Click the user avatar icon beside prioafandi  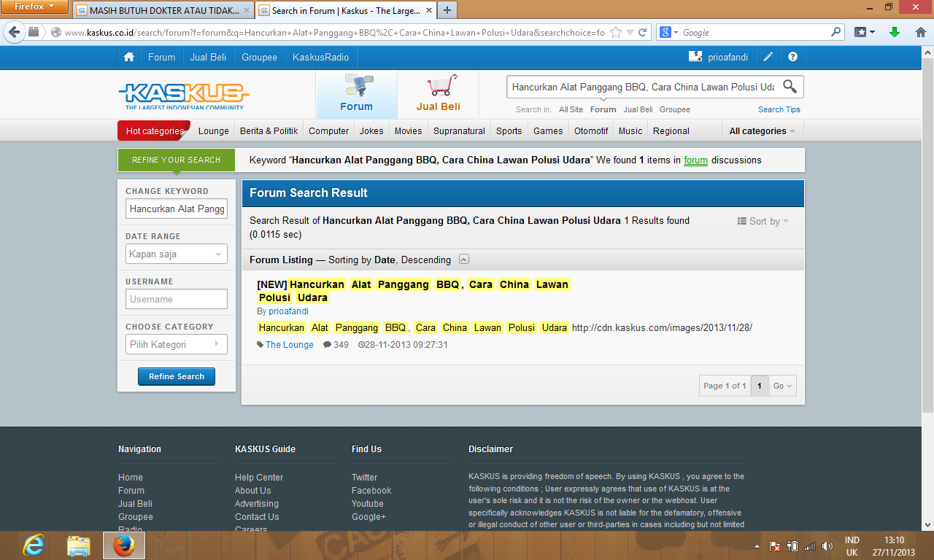point(695,57)
